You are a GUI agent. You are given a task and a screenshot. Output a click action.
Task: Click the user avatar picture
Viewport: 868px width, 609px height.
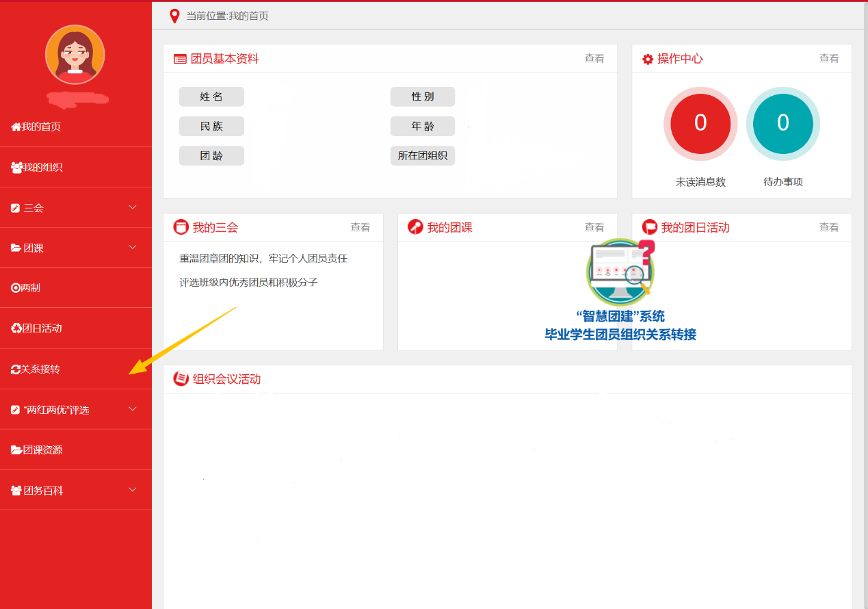pyautogui.click(x=75, y=55)
